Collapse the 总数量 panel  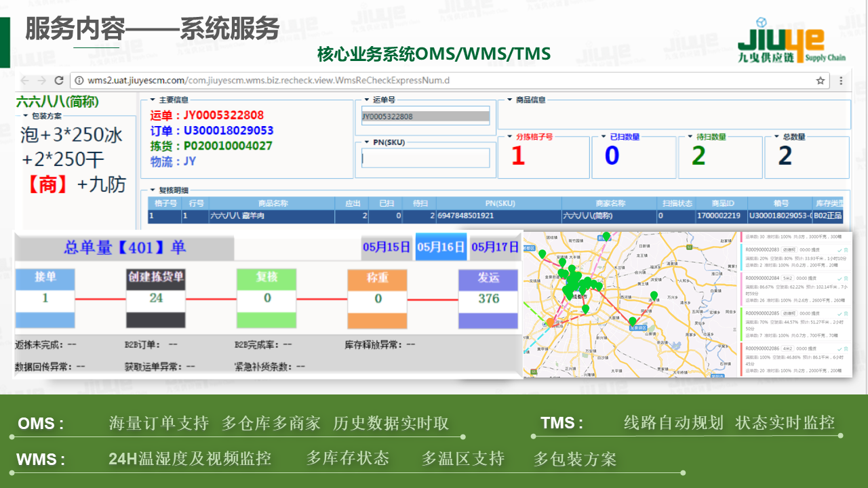click(x=776, y=137)
